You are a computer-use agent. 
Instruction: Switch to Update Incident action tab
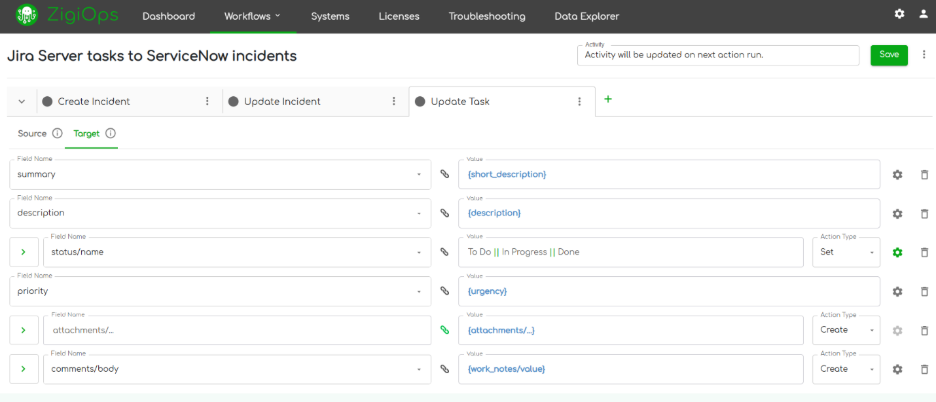click(282, 102)
